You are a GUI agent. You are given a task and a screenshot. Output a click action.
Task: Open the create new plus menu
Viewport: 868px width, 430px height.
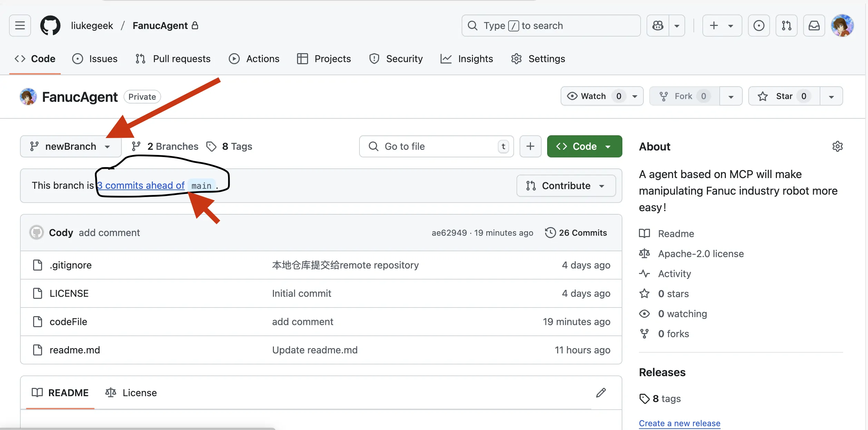[x=722, y=26]
